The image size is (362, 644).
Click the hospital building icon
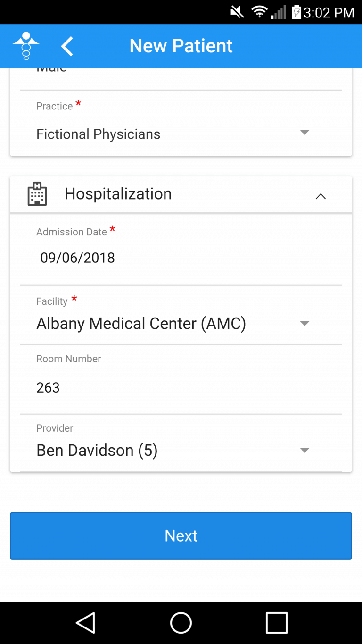click(x=37, y=194)
